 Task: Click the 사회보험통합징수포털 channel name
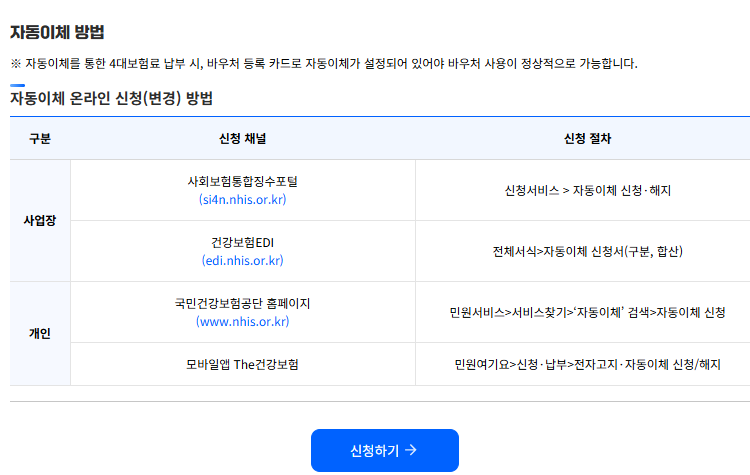point(242,182)
